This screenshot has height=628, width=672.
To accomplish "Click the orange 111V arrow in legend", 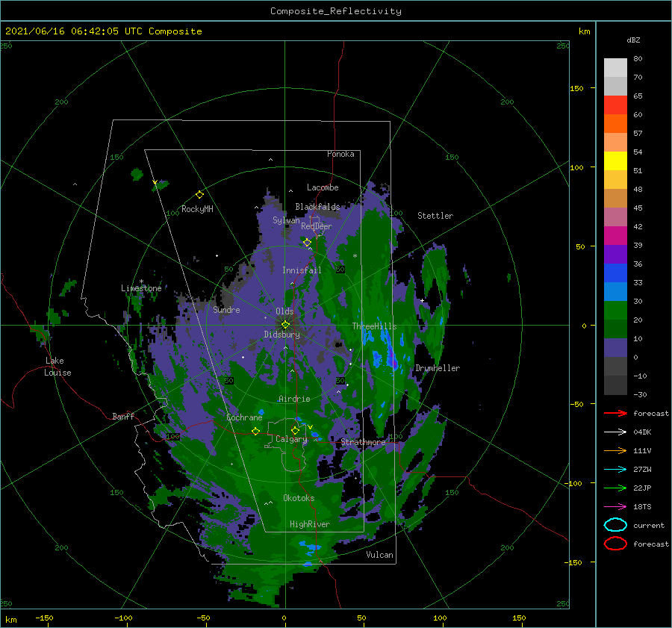I will [x=615, y=450].
